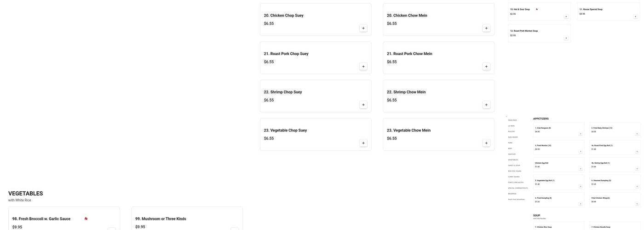Click plus on 1. Crab Rangoon (8)

[581, 134]
